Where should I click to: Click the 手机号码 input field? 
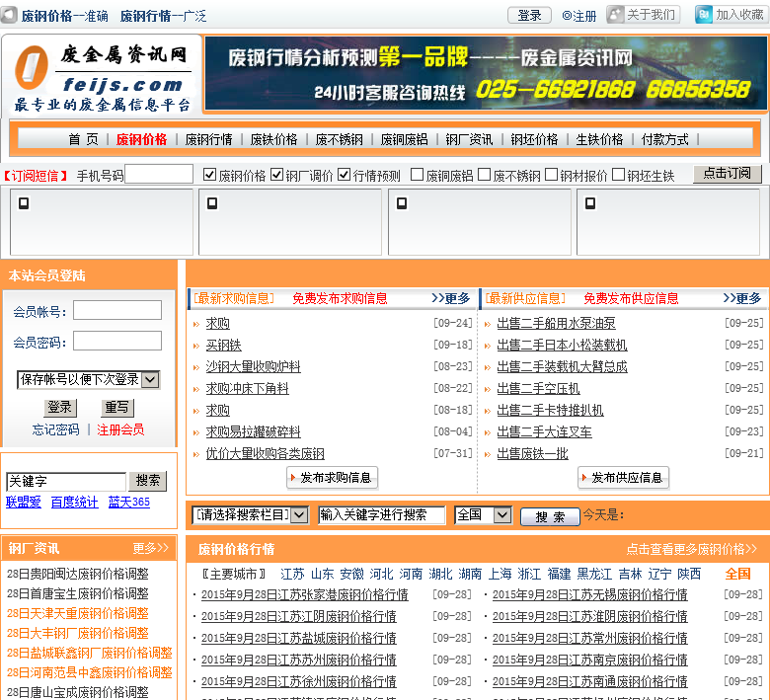(x=159, y=175)
